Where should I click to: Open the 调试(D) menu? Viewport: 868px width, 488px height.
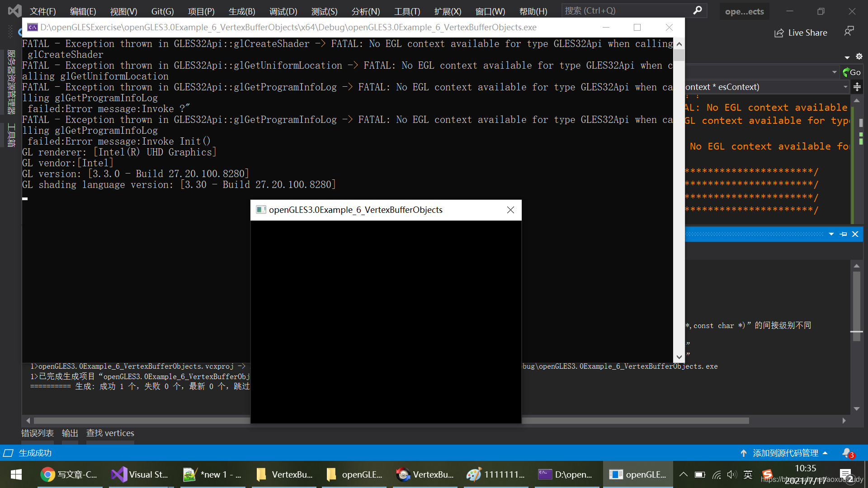pos(283,11)
